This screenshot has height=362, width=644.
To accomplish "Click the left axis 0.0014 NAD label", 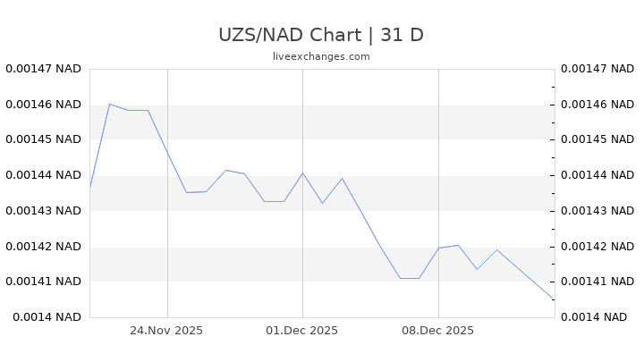I will 47,317.
